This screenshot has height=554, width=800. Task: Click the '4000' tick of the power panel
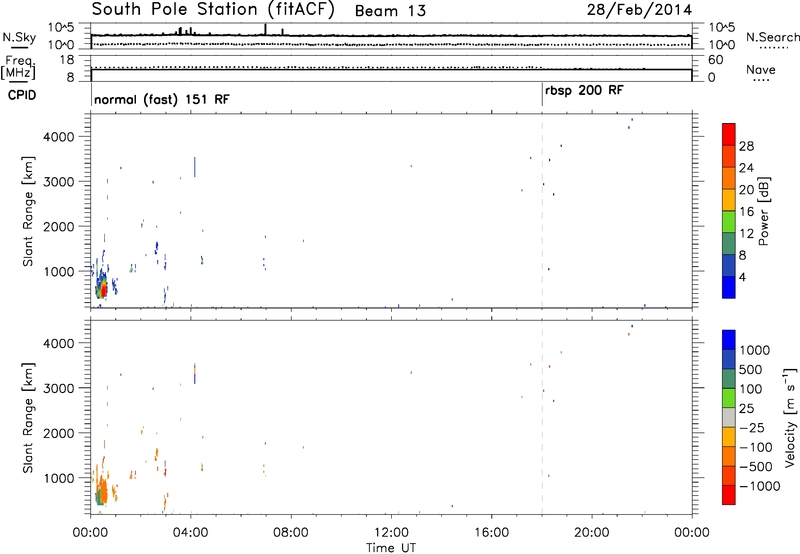coord(59,137)
